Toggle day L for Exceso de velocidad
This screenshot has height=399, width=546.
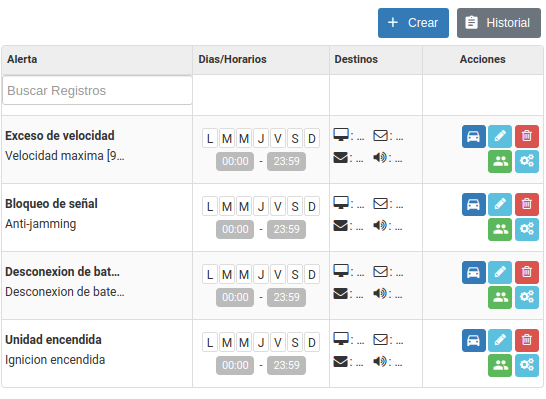[210, 139]
